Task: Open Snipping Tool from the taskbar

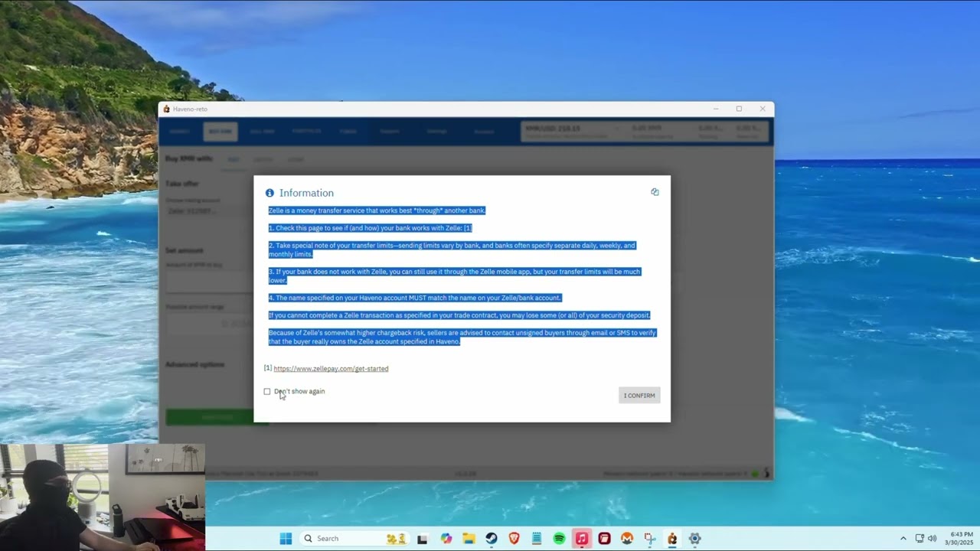Action: coord(650,539)
